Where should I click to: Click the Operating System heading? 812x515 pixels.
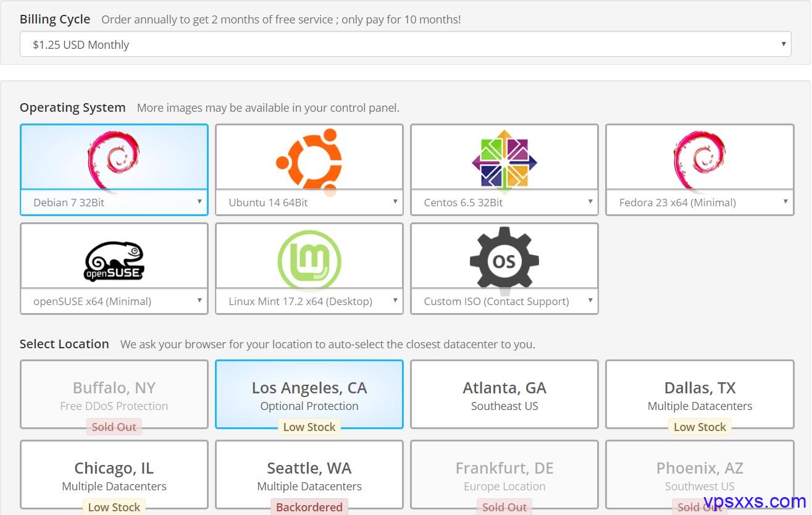coord(72,107)
